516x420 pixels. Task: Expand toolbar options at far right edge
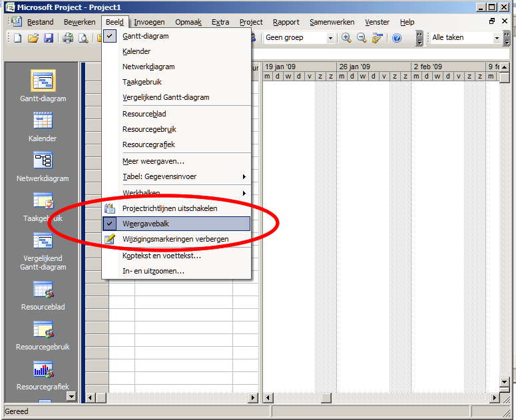[507, 38]
